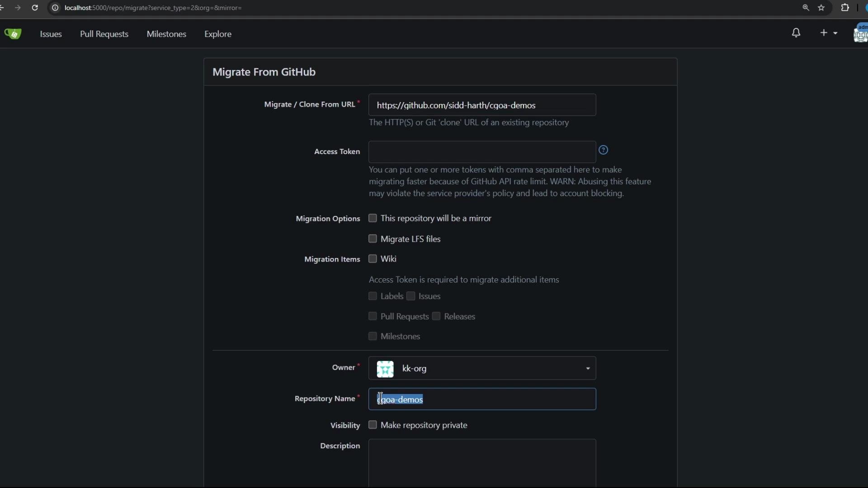The image size is (868, 488).
Task: Go forward with browser forward arrow
Action: point(18,8)
